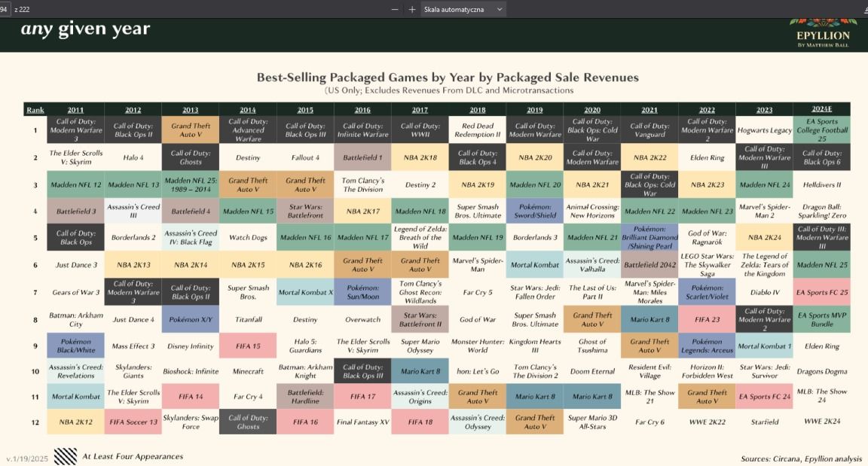The image size is (868, 466).
Task: Select the Helldivers II cell
Action: click(822, 184)
